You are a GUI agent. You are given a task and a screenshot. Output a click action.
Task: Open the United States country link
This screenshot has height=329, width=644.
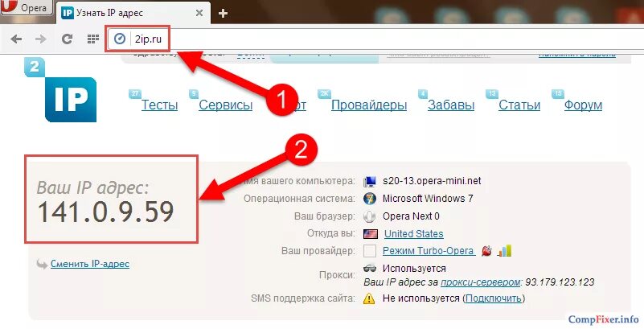click(x=413, y=234)
